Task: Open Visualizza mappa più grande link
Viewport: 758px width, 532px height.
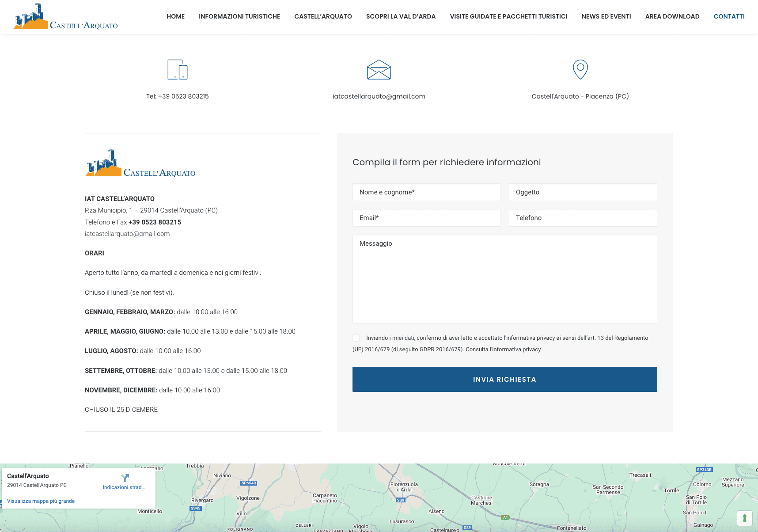Action: (x=41, y=501)
